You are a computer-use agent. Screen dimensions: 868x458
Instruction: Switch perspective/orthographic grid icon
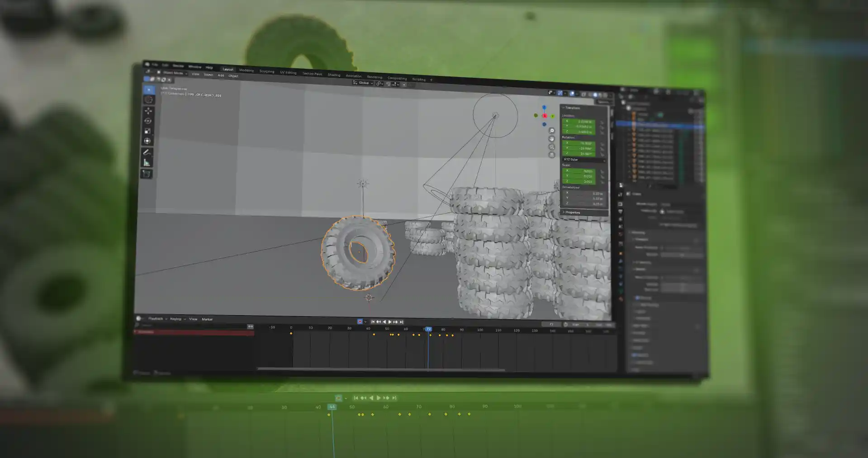coord(551,155)
